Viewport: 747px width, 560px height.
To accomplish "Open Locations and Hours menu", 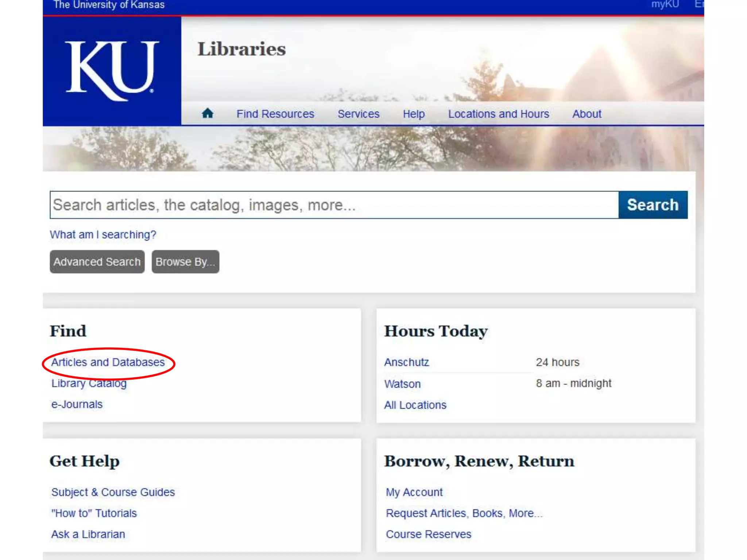I will click(x=498, y=114).
